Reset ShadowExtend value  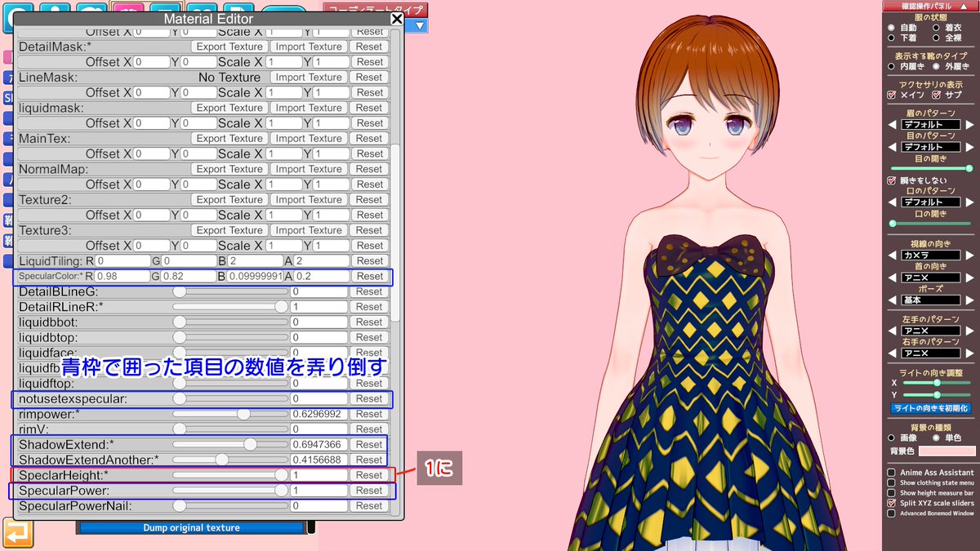pos(369,445)
